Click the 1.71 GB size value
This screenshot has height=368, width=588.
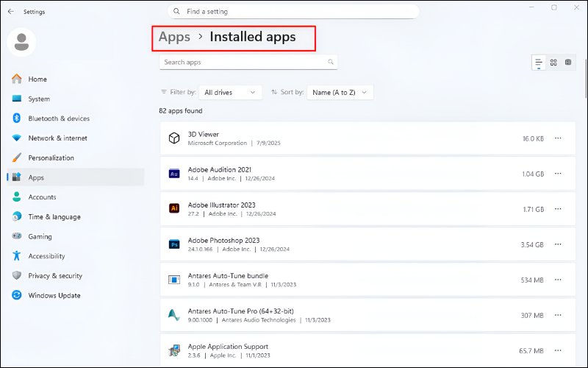pyautogui.click(x=534, y=209)
